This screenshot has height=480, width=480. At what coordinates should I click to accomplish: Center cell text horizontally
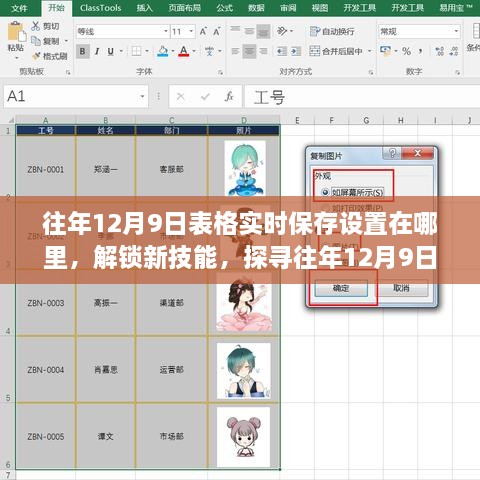[x=249, y=51]
